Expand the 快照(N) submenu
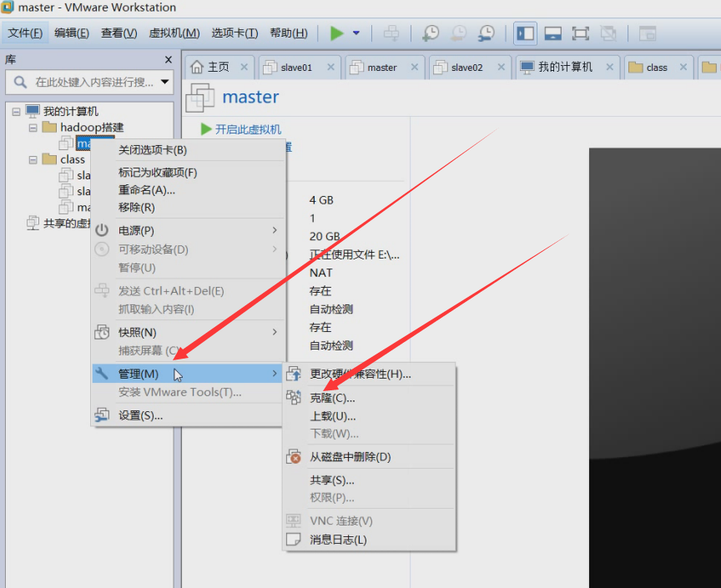Screen dimensions: 721x588 pos(189,333)
